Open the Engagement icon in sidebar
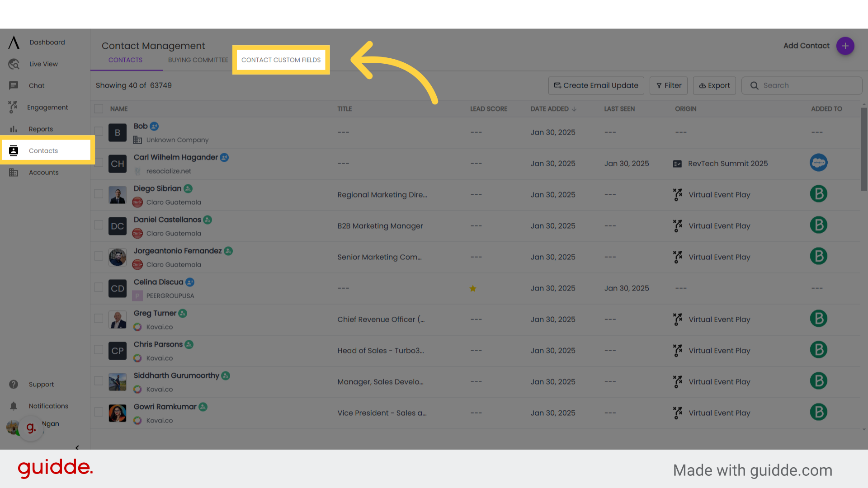This screenshot has height=488, width=868. point(13,107)
